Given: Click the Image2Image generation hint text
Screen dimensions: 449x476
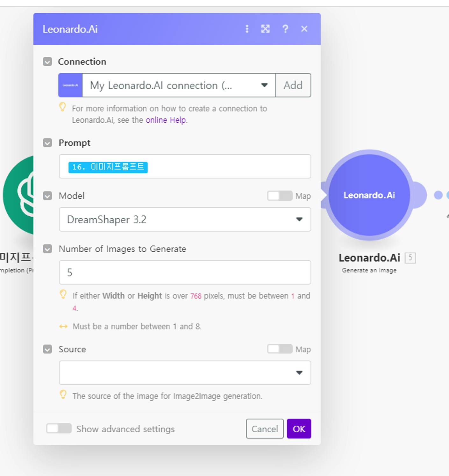Looking at the screenshot, I should (167, 396).
